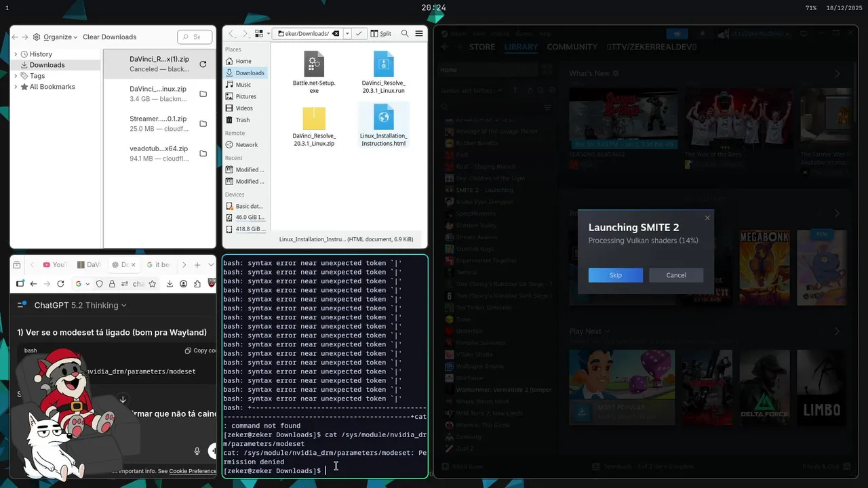The width and height of the screenshot is (868, 488).
Task: Expand the History tree node
Action: pyautogui.click(x=16, y=54)
